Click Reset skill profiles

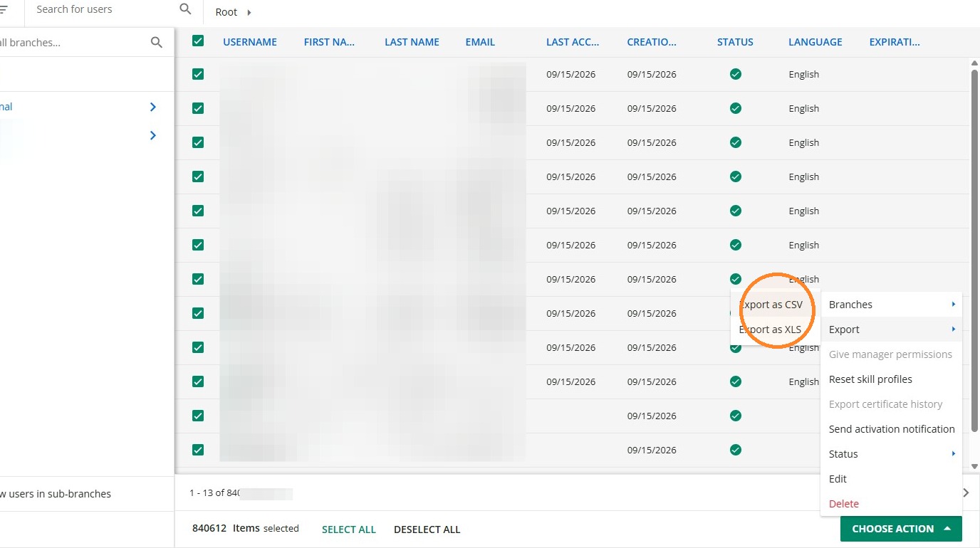click(870, 379)
